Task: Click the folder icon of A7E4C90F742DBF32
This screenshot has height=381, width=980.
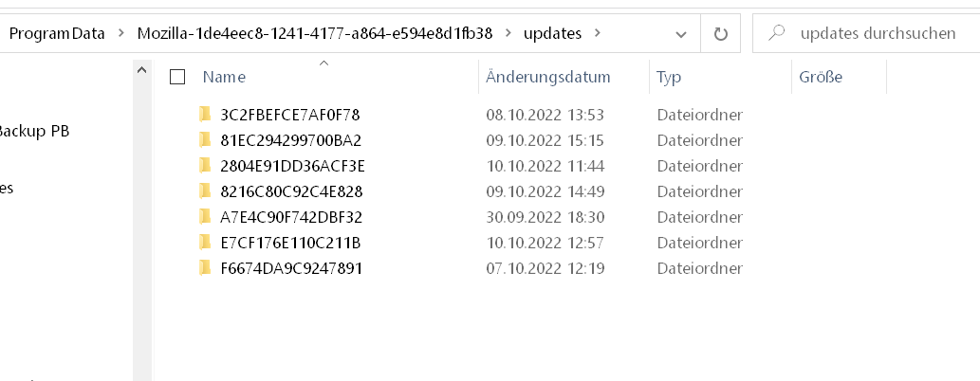Action: point(204,217)
